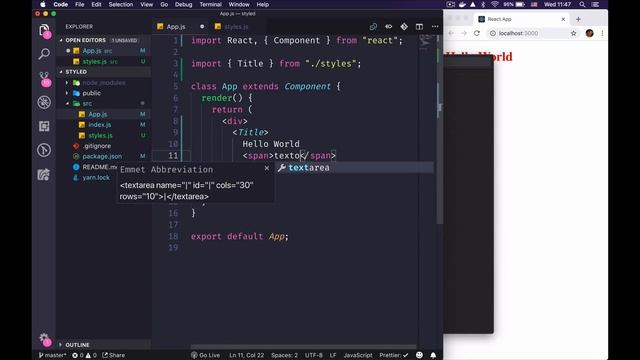
Task: Open the Selection menu
Action: (x=120, y=4)
